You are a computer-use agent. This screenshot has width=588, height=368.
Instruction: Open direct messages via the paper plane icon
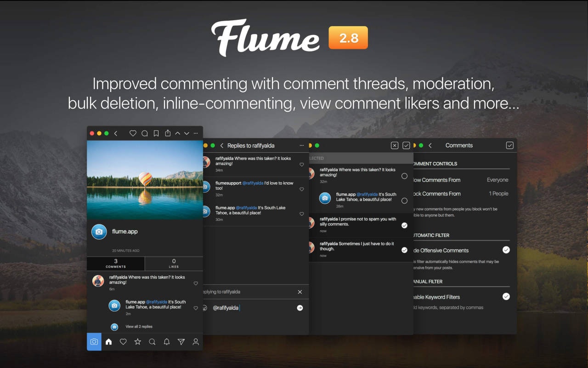(181, 342)
